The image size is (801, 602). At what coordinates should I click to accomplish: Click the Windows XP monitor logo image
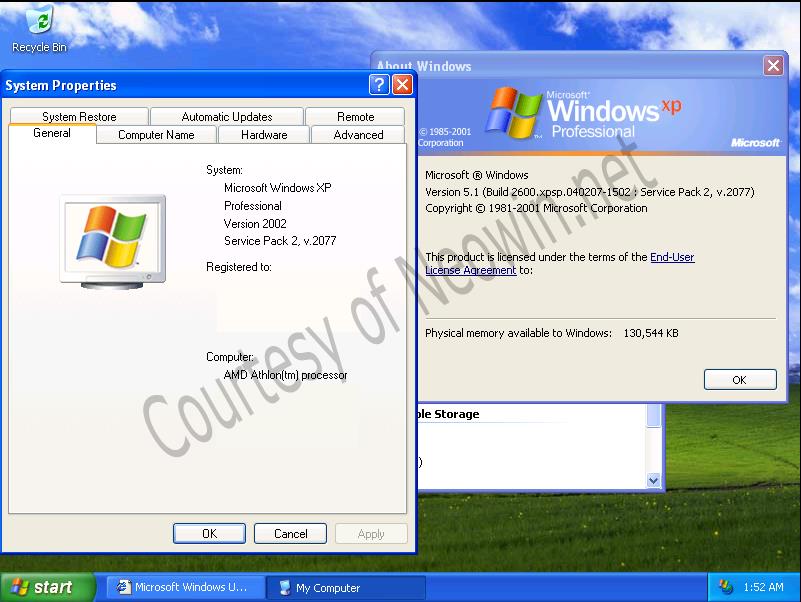pyautogui.click(x=113, y=241)
